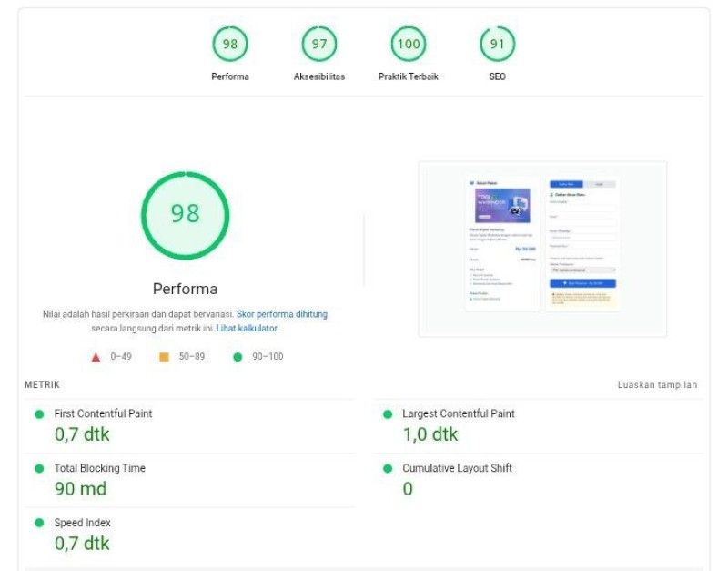The image size is (728, 571).
Task: Open the "Skor performa dihitung" link
Action: click(282, 314)
